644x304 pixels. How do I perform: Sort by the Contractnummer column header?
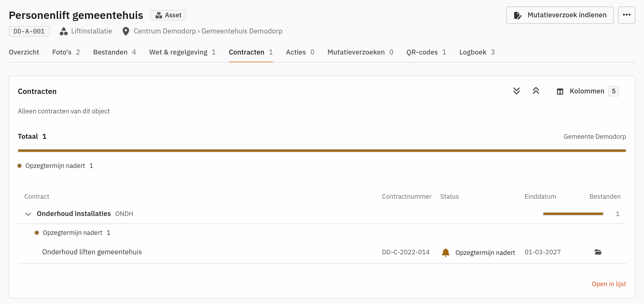click(x=406, y=197)
